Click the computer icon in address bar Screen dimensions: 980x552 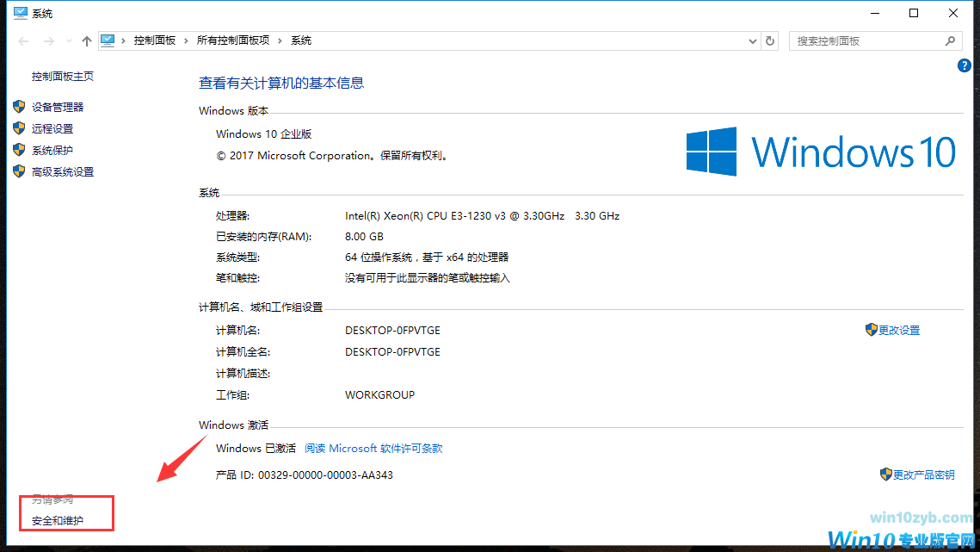point(108,40)
